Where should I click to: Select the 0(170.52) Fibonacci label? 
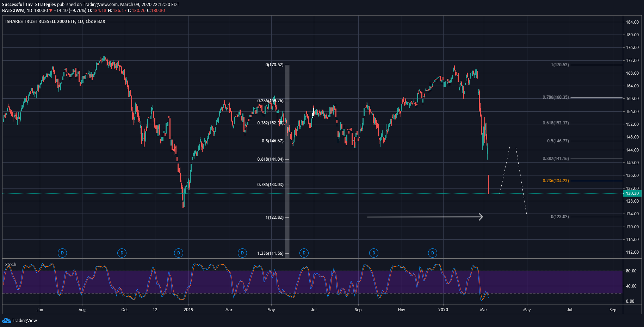click(x=274, y=65)
